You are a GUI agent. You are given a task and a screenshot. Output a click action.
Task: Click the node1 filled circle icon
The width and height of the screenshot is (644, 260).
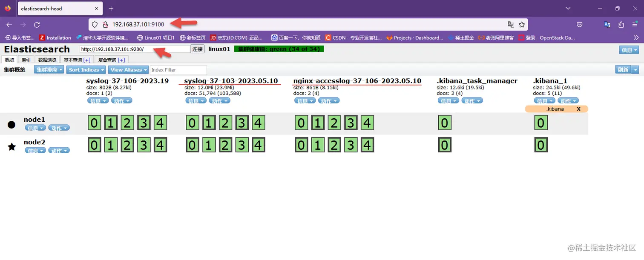coord(11,125)
